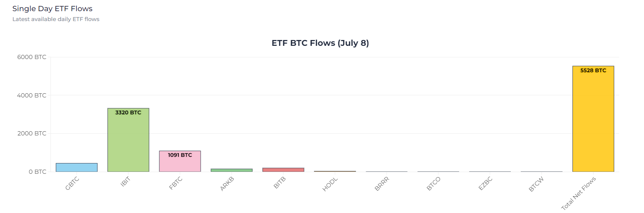Viewport: 644px width, 213px height.
Task: Click the IBIT axis label
Action: point(126,182)
